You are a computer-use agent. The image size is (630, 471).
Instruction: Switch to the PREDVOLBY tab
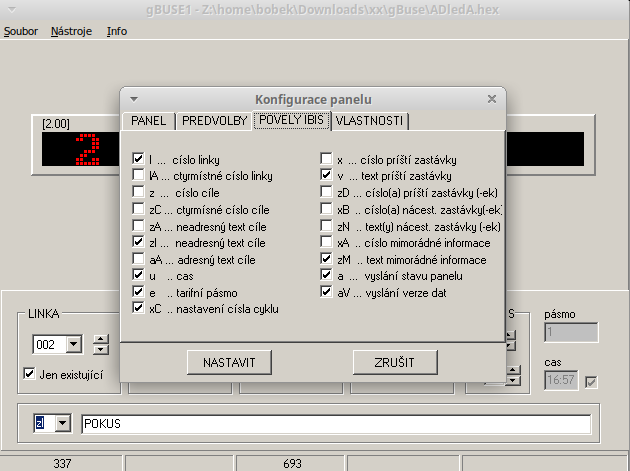[214, 121]
